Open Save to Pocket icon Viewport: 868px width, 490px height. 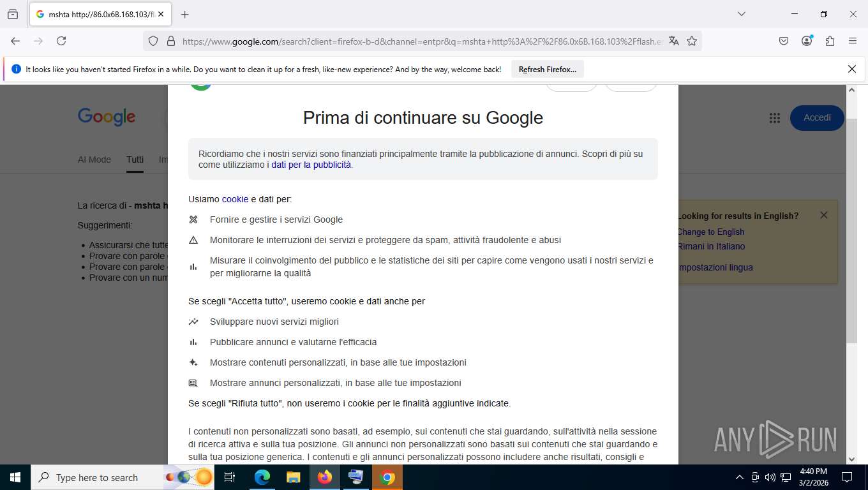pos(784,41)
